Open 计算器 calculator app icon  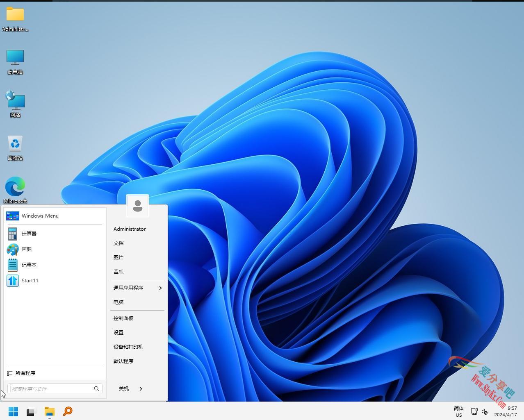pos(13,234)
